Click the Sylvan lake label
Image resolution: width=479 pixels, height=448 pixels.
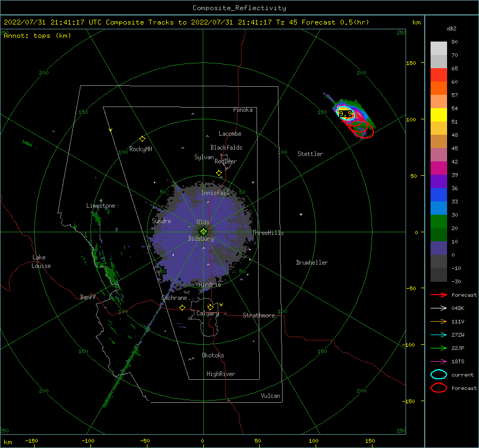click(204, 157)
